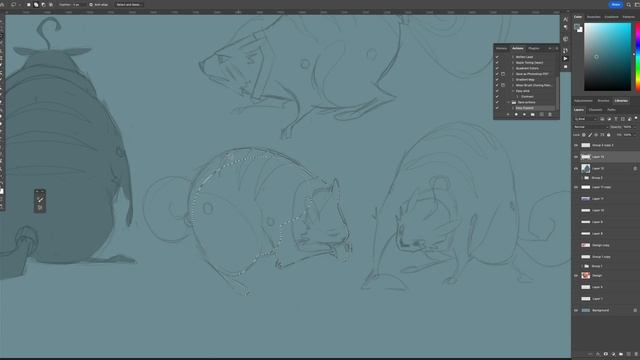This screenshot has width=640, height=360.
Task: Select the Layer 12 thumbnail
Action: point(586,168)
